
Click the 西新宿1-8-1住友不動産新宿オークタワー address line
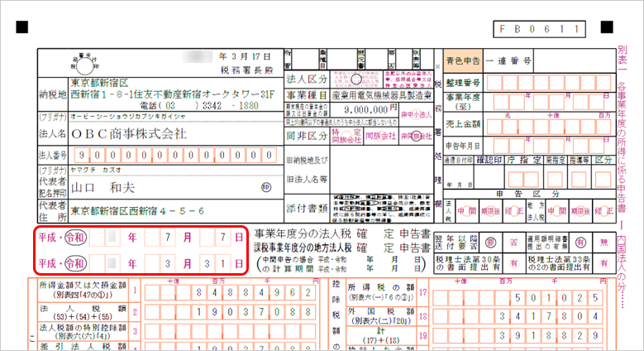pos(173,94)
